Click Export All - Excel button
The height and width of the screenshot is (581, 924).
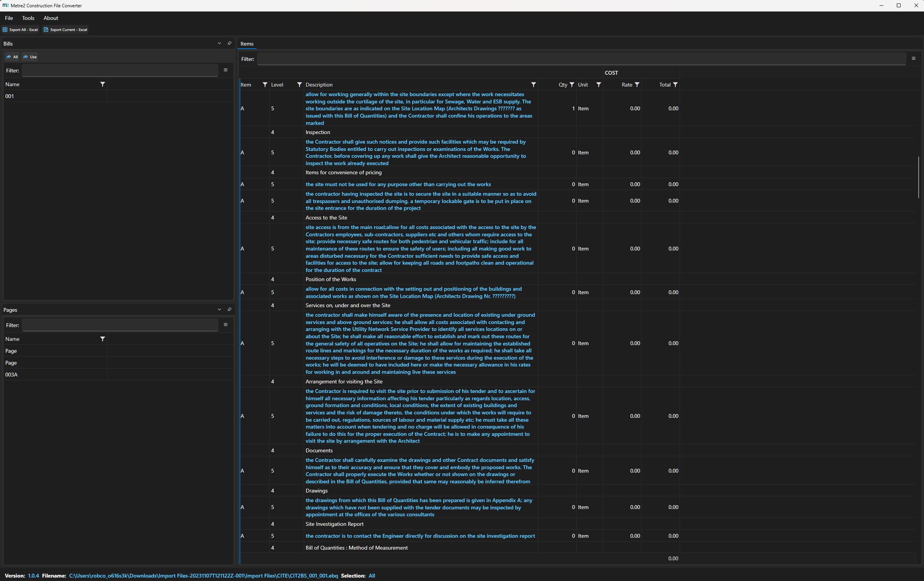click(x=20, y=29)
